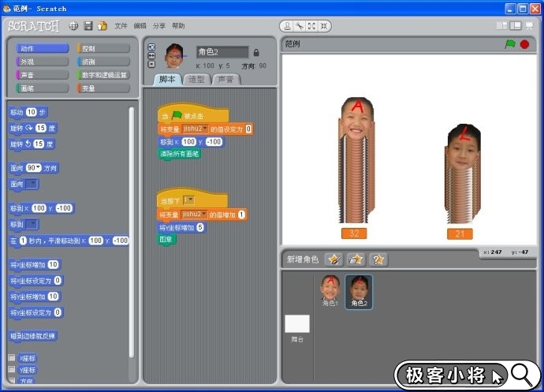Select the 控制 block category
This screenshot has width=544, height=392.
[104, 48]
